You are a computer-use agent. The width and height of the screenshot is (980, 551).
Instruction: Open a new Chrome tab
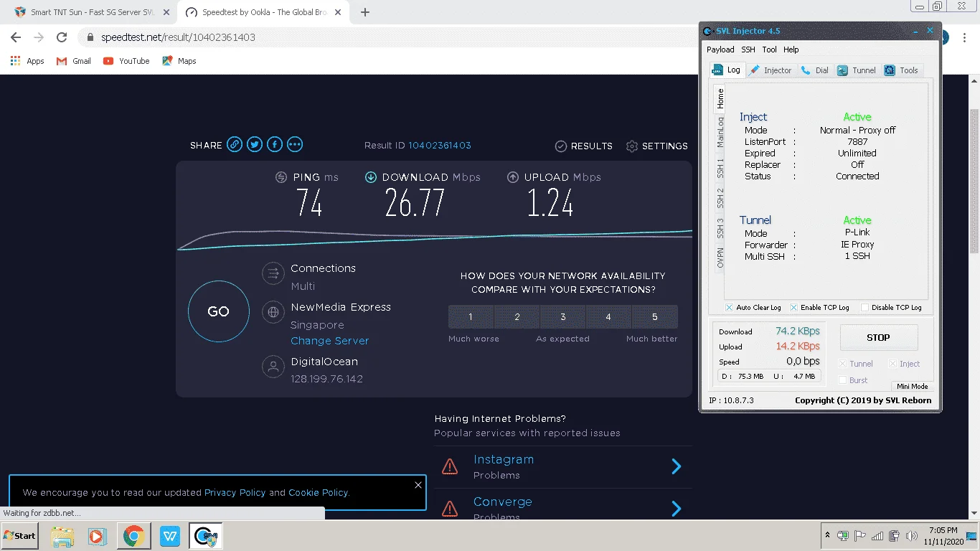pos(365,12)
